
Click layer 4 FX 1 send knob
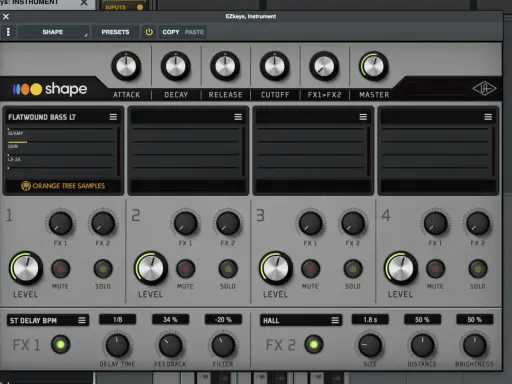[435, 223]
